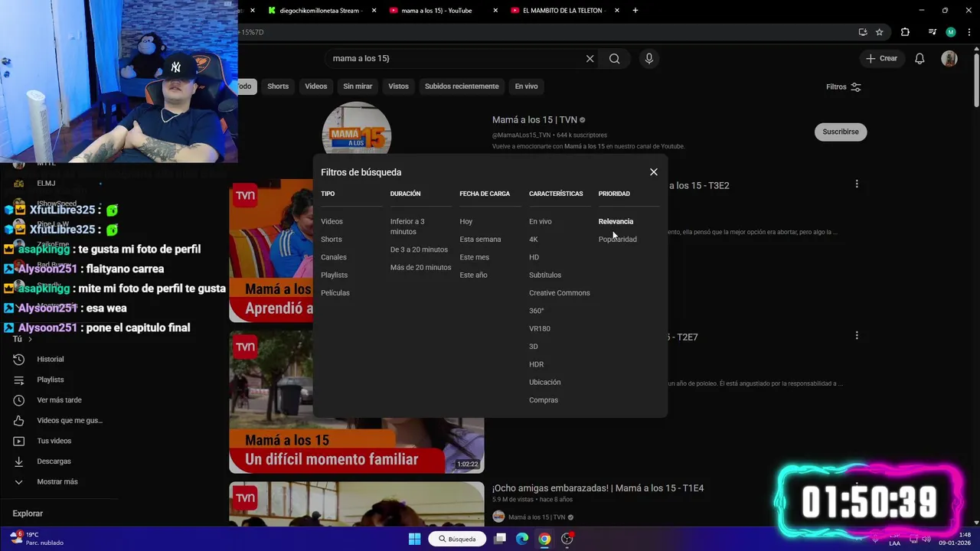The width and height of the screenshot is (980, 551).
Task: Open the Chrome three-dot menu
Action: [x=970, y=32]
